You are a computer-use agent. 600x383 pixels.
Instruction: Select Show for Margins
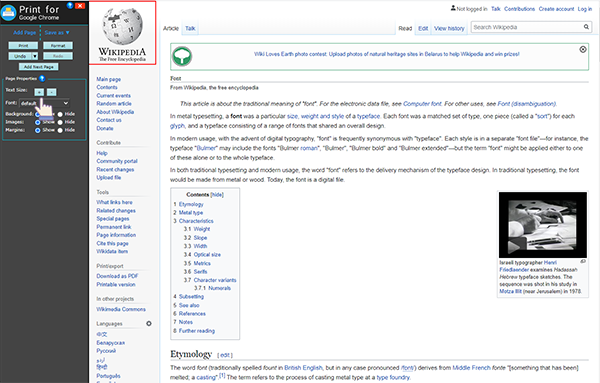click(x=38, y=130)
